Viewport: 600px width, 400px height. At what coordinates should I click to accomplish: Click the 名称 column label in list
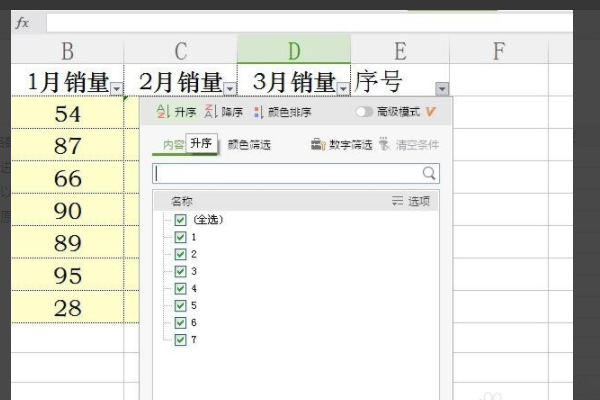click(x=182, y=201)
